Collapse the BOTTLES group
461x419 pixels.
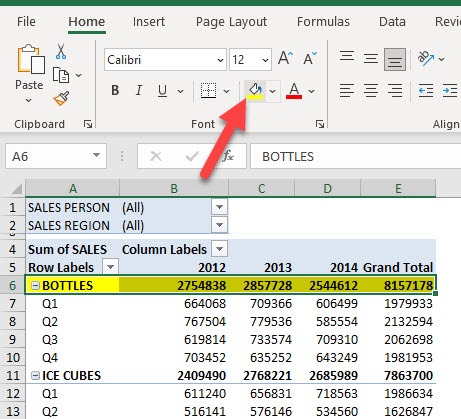(35, 285)
